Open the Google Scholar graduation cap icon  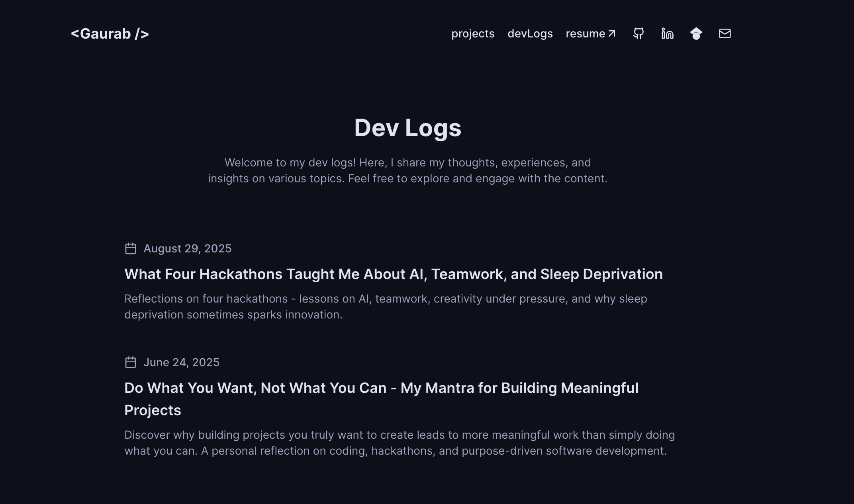tap(696, 33)
